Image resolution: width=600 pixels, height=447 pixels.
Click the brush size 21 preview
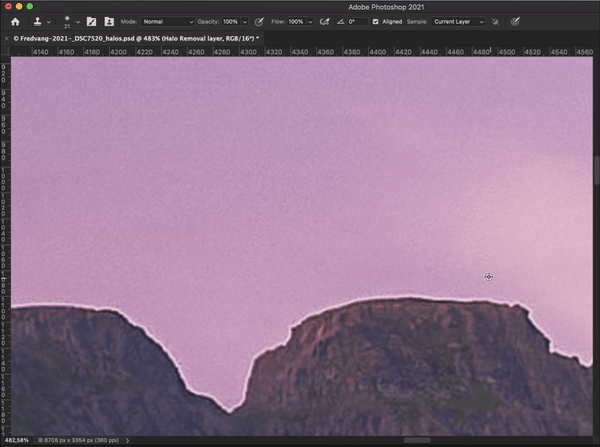67,22
